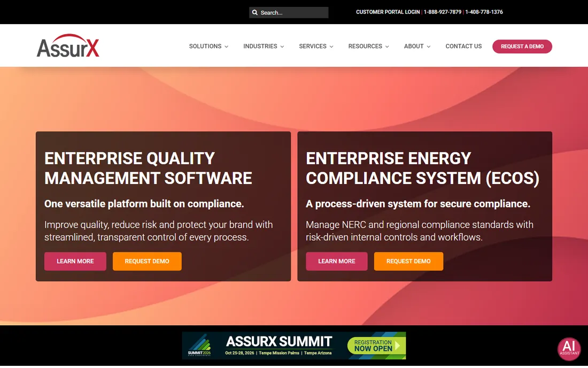Click the summit date "Oct 25-28, 2026" text

[x=239, y=353]
